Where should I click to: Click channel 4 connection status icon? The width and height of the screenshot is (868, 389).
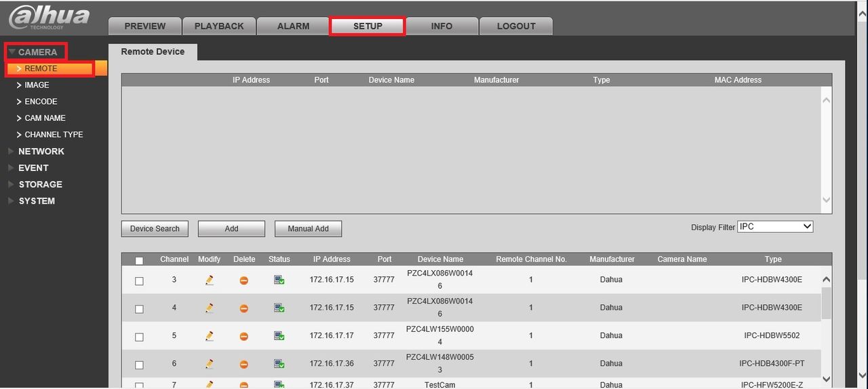coord(279,308)
